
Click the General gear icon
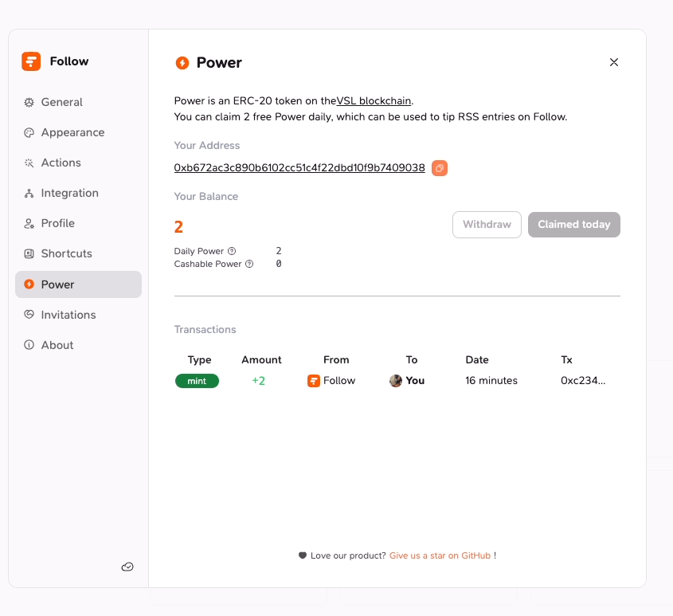coord(29,102)
